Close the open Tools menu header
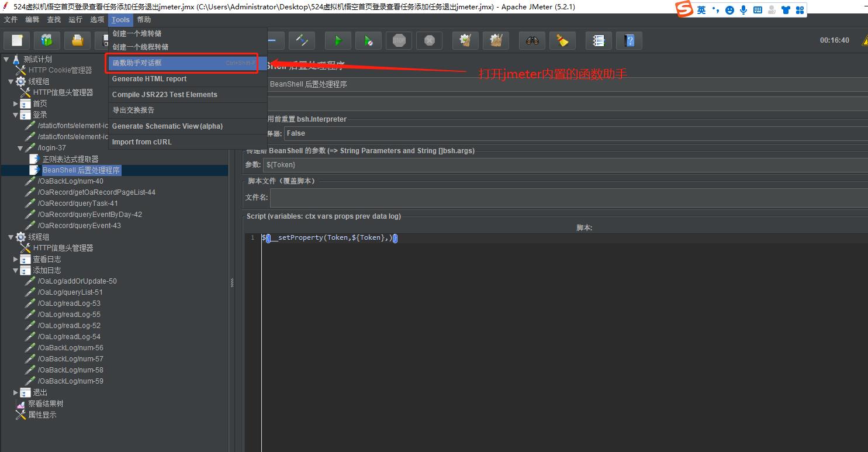 (120, 19)
